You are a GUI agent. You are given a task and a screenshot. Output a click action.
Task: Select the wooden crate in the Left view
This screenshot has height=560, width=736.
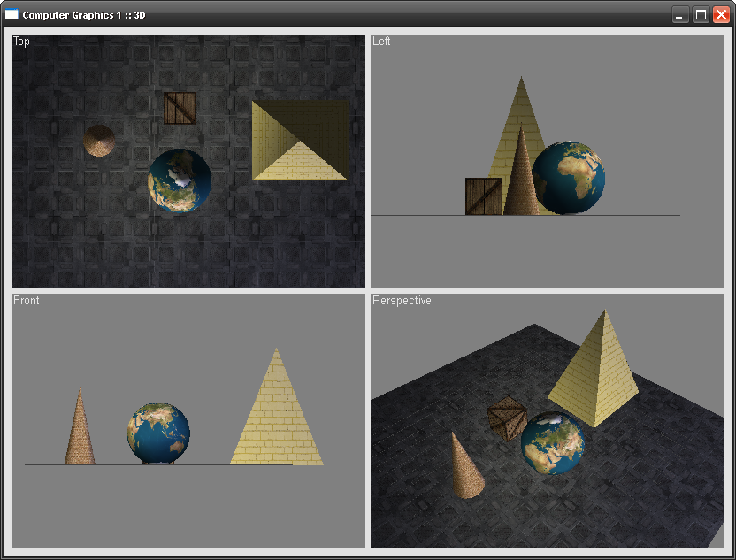point(484,196)
